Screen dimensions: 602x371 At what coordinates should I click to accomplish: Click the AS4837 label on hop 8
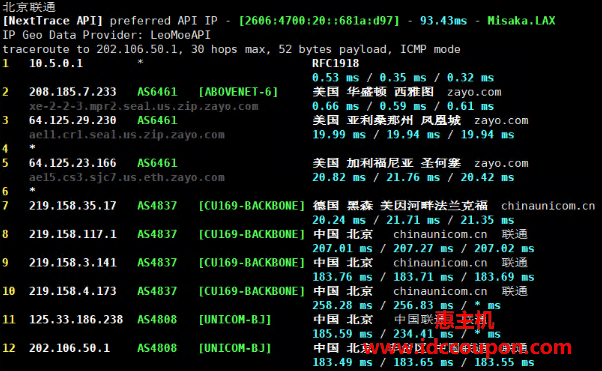[157, 234]
